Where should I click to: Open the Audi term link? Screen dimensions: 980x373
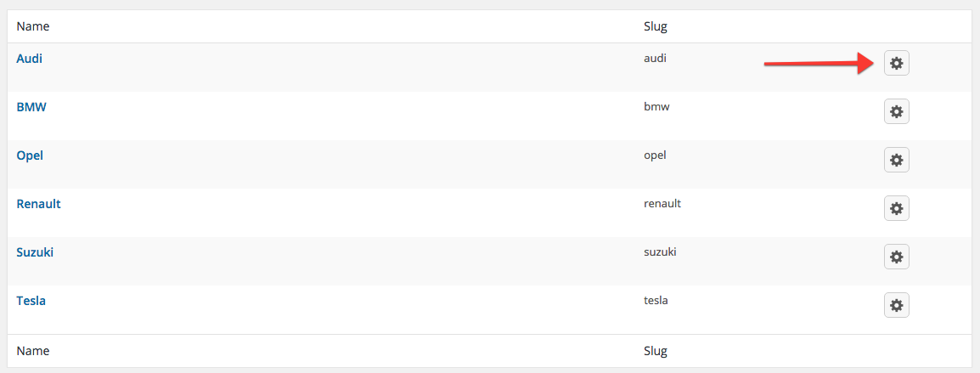(x=30, y=59)
